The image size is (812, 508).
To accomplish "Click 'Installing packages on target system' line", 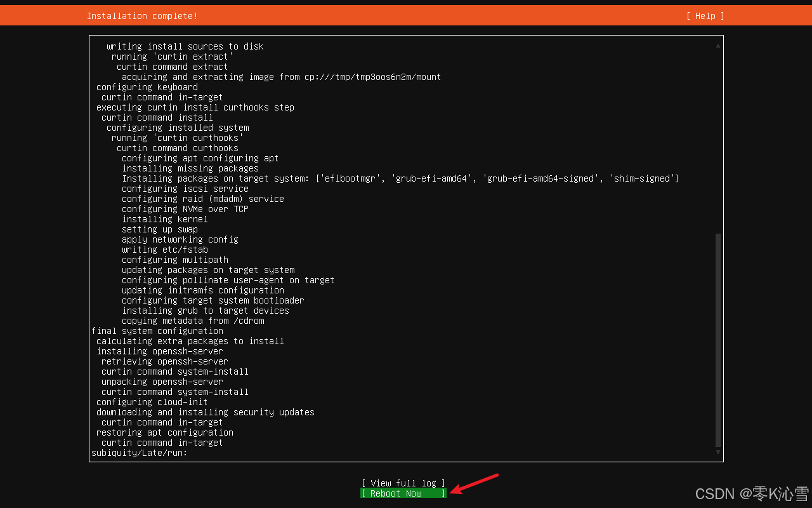I will (400, 178).
